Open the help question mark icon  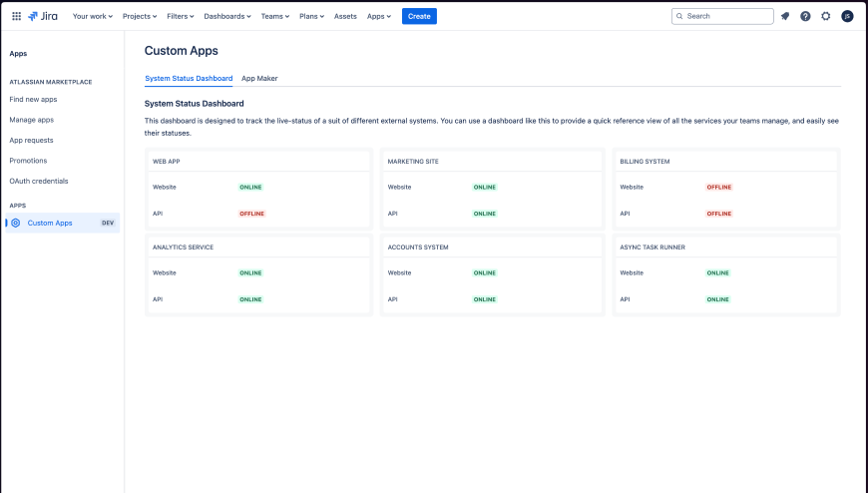(x=805, y=16)
